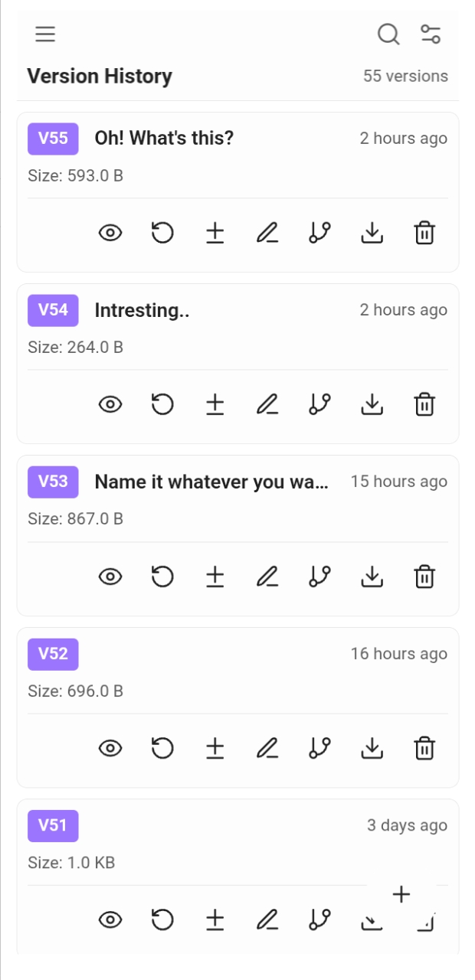The height and width of the screenshot is (980, 475).
Task: Open the search tool
Action: pos(388,34)
